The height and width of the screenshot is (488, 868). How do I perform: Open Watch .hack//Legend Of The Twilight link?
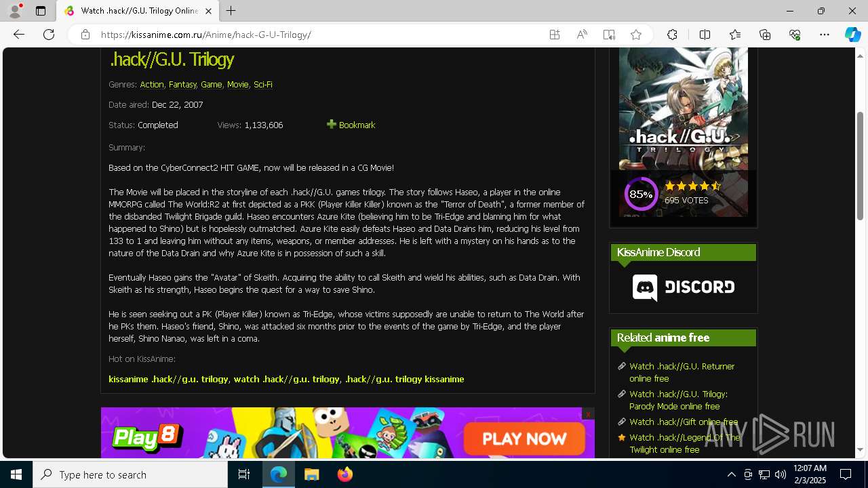pos(685,443)
